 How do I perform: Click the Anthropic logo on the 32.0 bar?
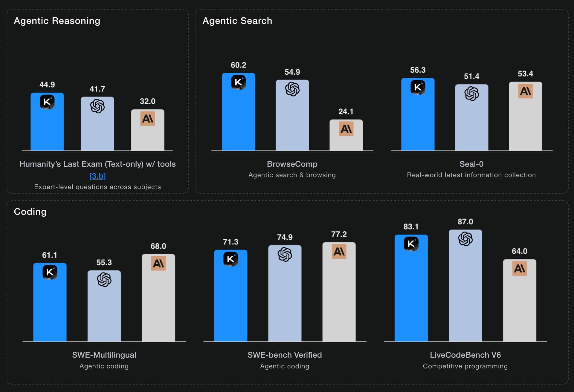tap(148, 119)
